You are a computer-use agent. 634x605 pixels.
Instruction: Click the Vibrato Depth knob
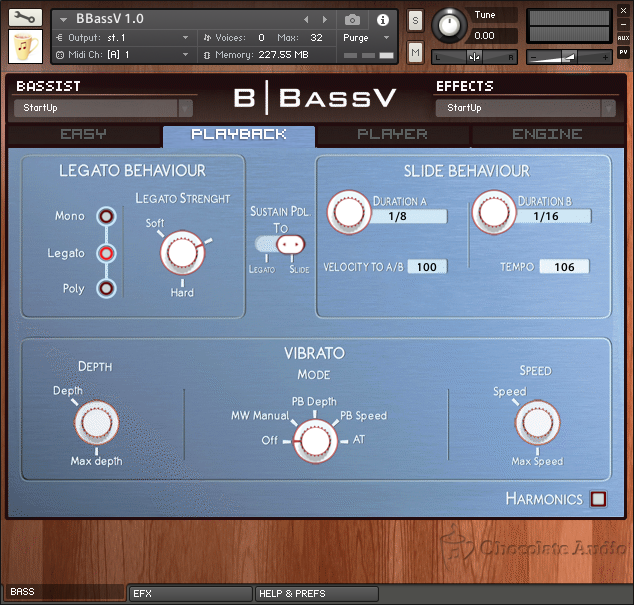[97, 422]
